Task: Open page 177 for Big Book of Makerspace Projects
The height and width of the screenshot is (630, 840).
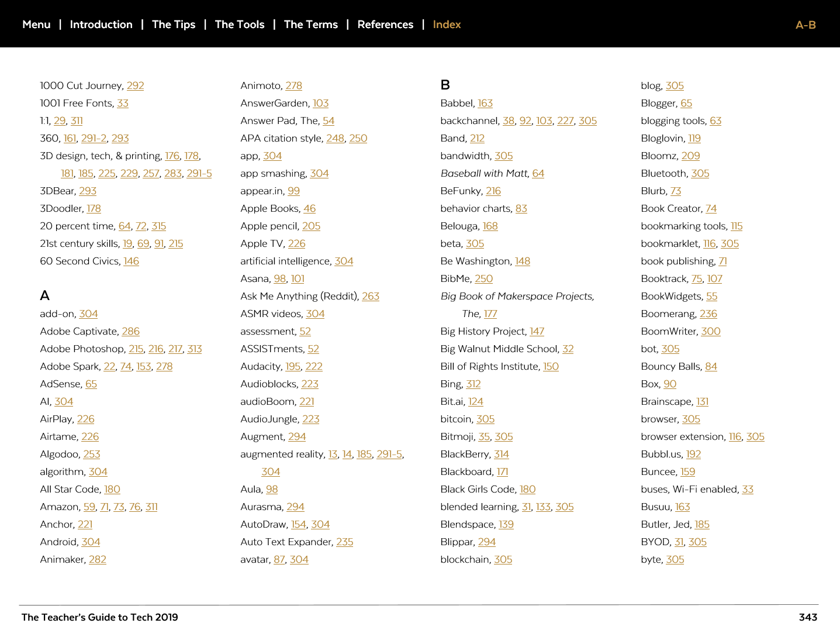Action: 490,314
